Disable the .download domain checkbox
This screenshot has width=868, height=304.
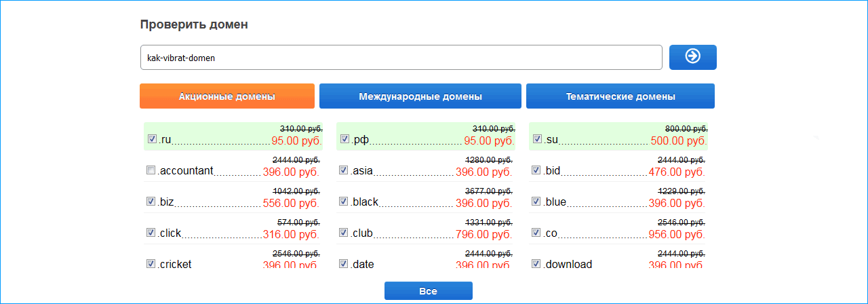[536, 264]
